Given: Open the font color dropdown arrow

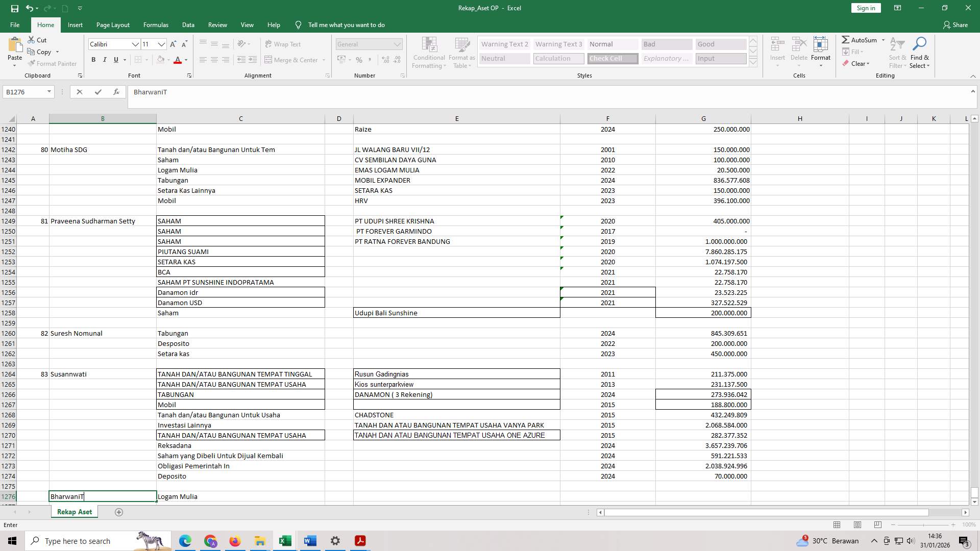Looking at the screenshot, I should (185, 60).
